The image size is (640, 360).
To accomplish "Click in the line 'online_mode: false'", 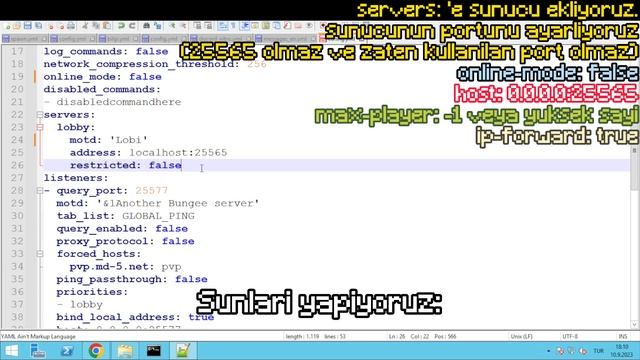I will point(102,77).
